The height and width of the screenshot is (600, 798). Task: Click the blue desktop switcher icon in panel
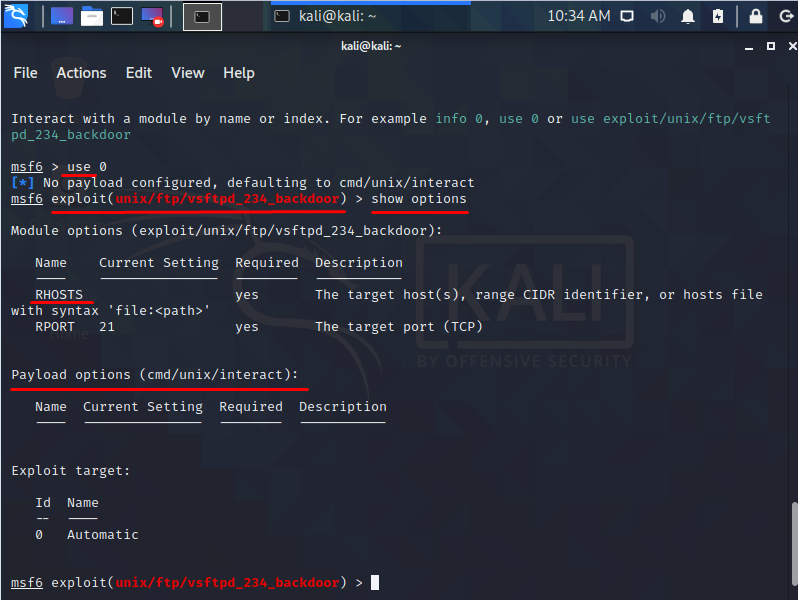[x=62, y=16]
